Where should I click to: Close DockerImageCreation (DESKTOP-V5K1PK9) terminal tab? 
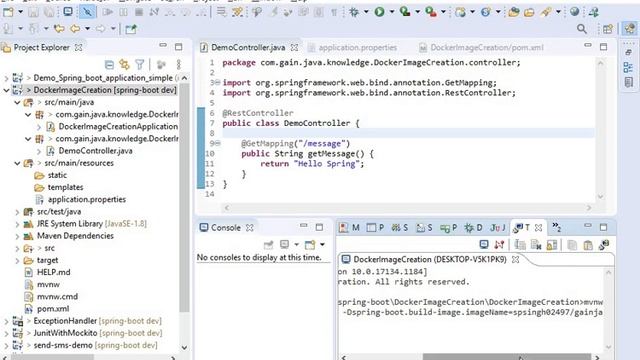(x=516, y=260)
